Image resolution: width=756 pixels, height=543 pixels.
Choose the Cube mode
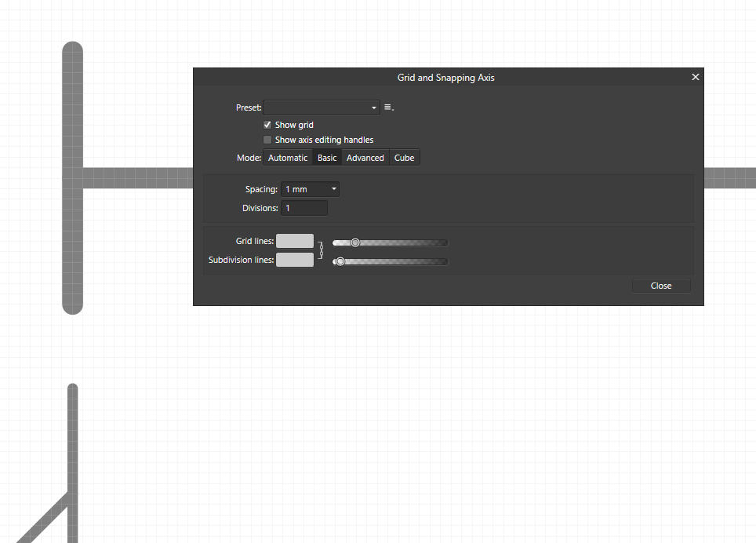tap(404, 158)
